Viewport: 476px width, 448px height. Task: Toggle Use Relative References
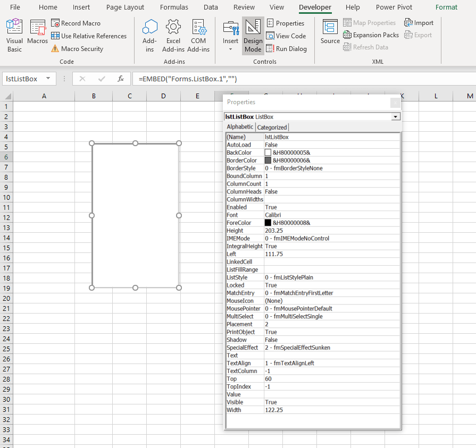[88, 36]
